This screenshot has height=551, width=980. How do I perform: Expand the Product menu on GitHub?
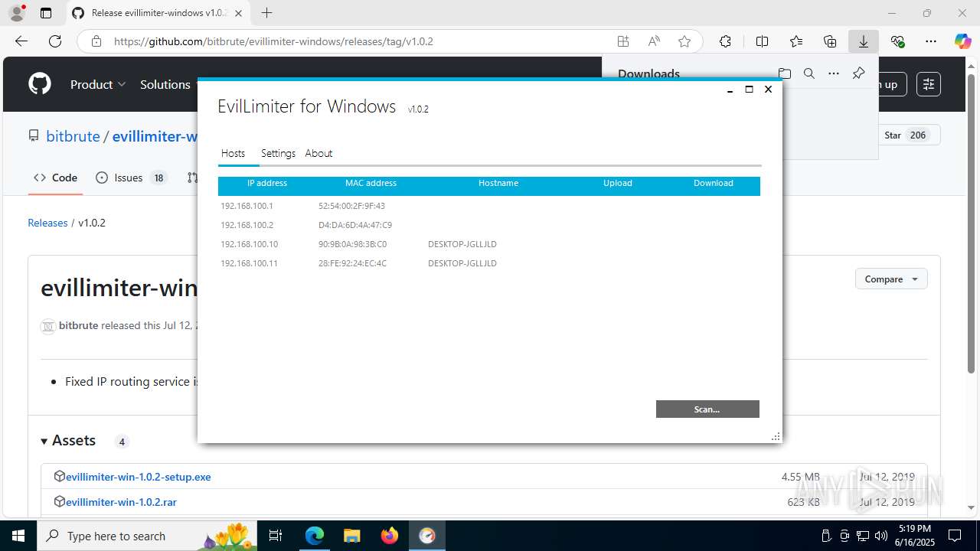98,84
